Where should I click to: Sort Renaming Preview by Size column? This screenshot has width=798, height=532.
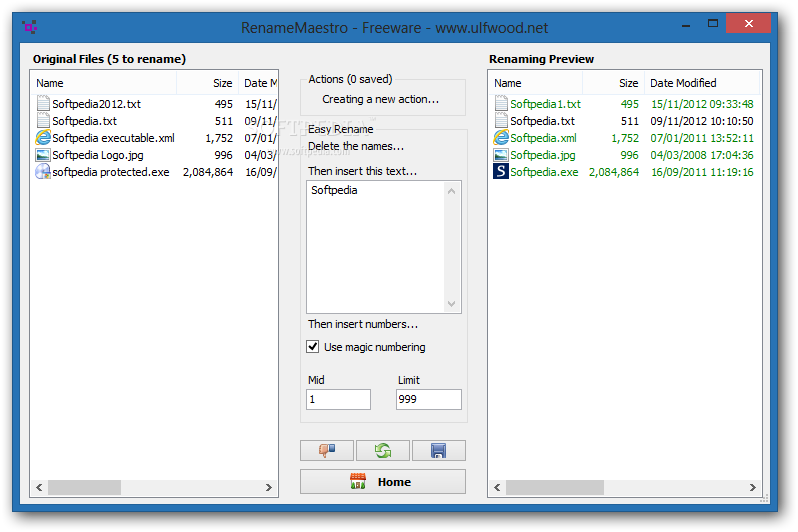pyautogui.click(x=614, y=83)
